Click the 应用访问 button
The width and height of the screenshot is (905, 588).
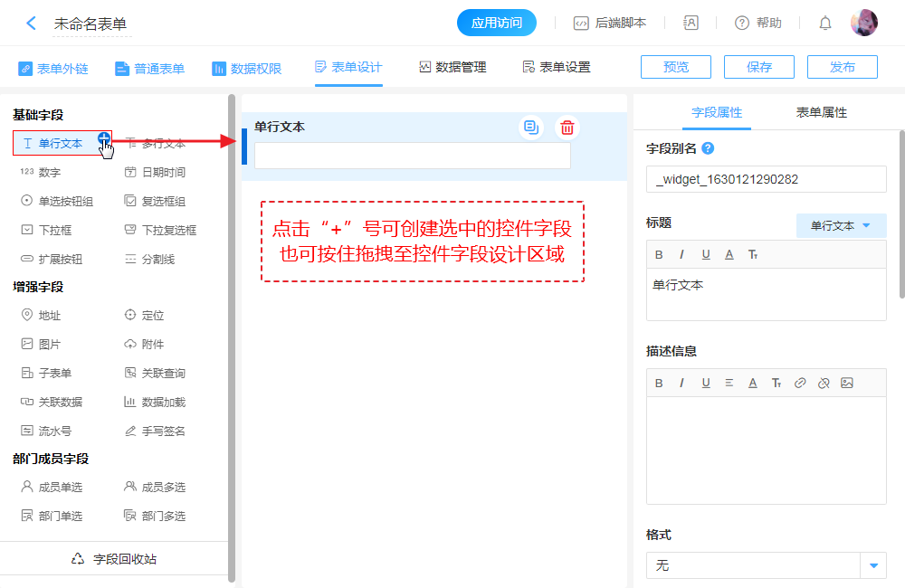497,24
